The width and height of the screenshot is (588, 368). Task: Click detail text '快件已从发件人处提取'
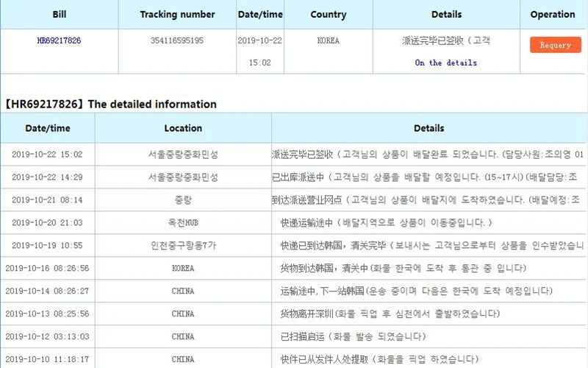(324, 359)
